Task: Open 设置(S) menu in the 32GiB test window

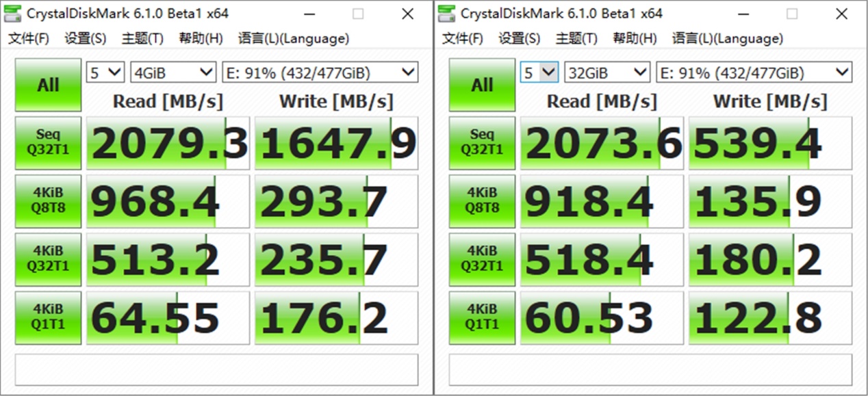Action: [x=520, y=39]
